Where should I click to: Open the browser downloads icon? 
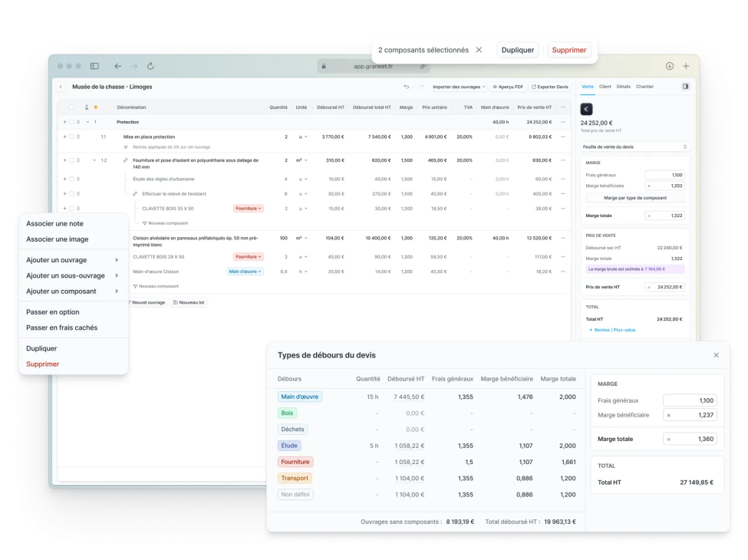[x=669, y=67]
